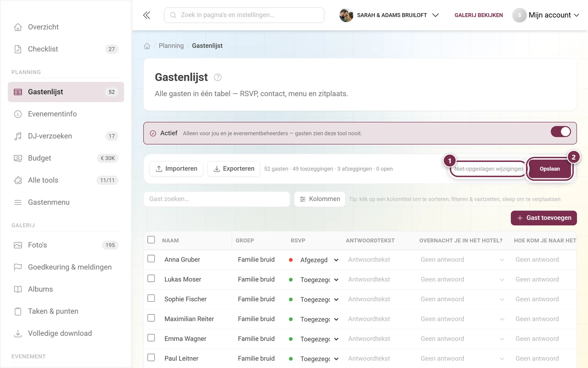Click the Foto's picture icon
Image resolution: width=588 pixels, height=368 pixels.
coord(18,245)
